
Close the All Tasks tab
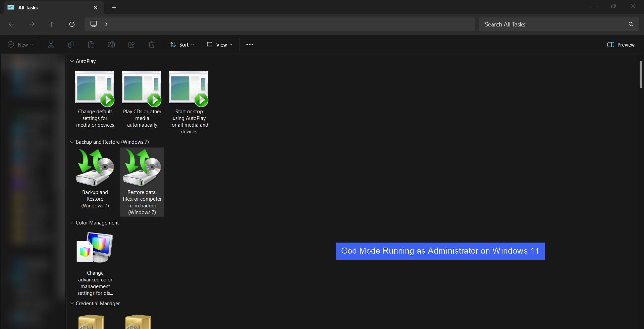point(95,7)
